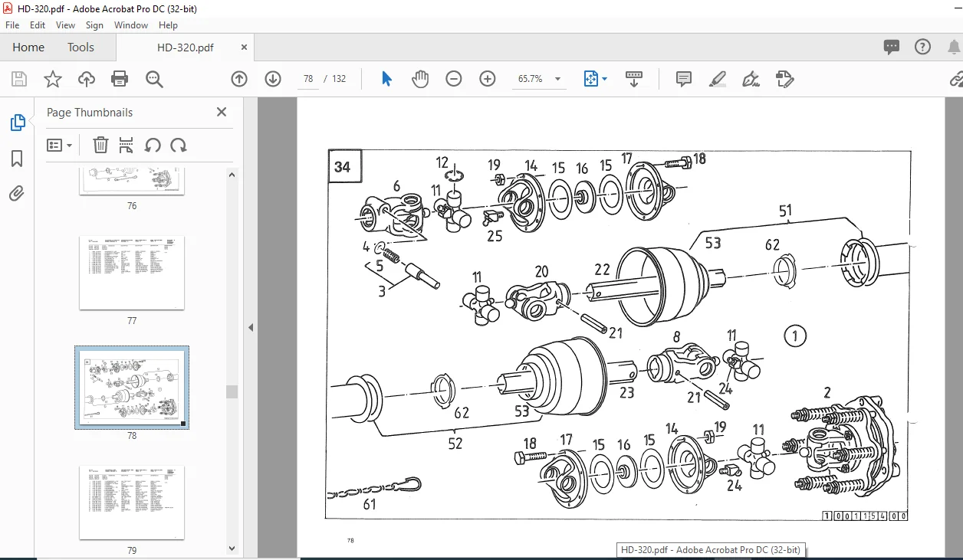This screenshot has width=963, height=560.
Task: Click the page number field showing 78
Action: point(308,79)
